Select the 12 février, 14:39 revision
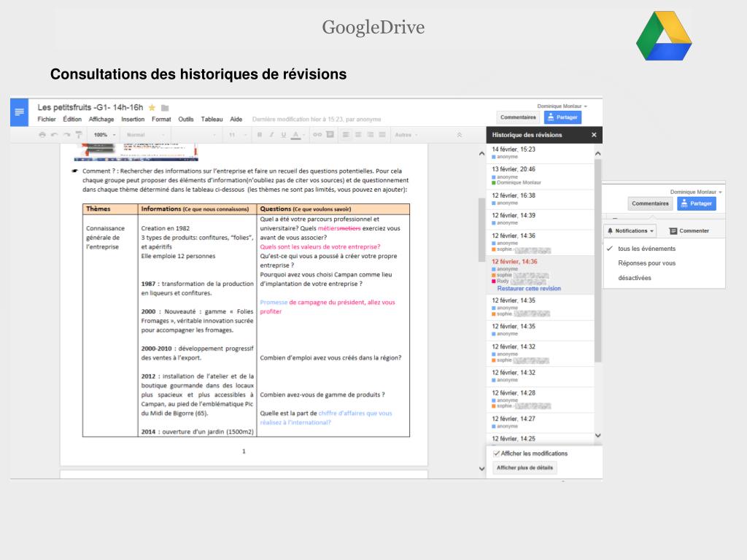The width and height of the screenshot is (747, 560). 541,219
